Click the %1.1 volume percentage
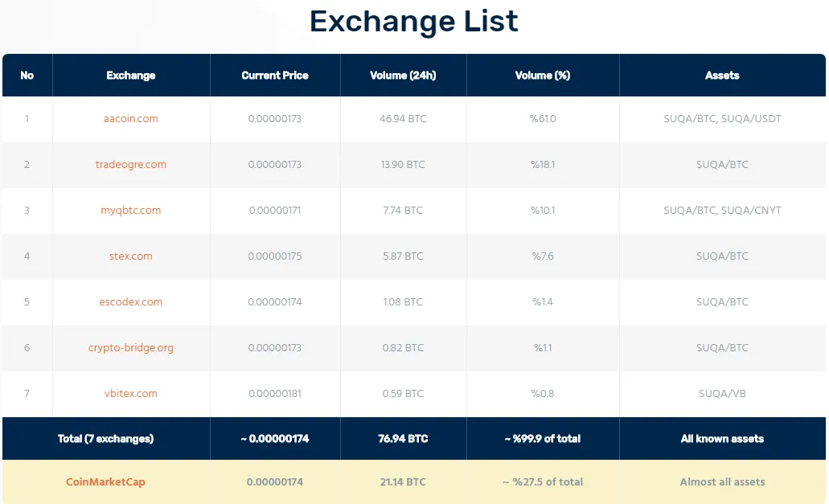The width and height of the screenshot is (829, 504). click(x=543, y=347)
